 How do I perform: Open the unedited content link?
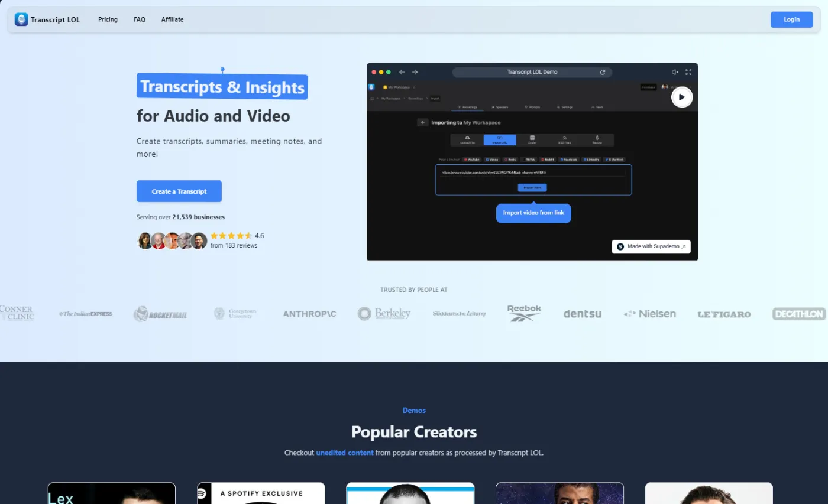[344, 453]
